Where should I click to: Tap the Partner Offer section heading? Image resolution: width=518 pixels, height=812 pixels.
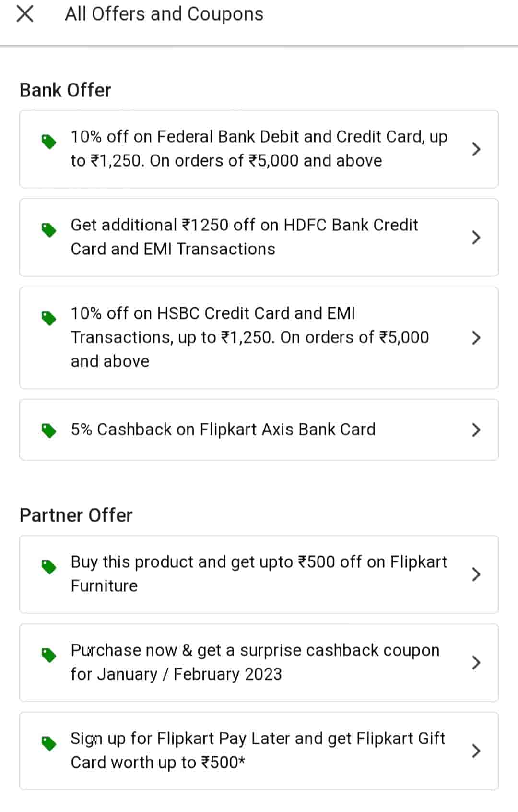click(x=76, y=515)
